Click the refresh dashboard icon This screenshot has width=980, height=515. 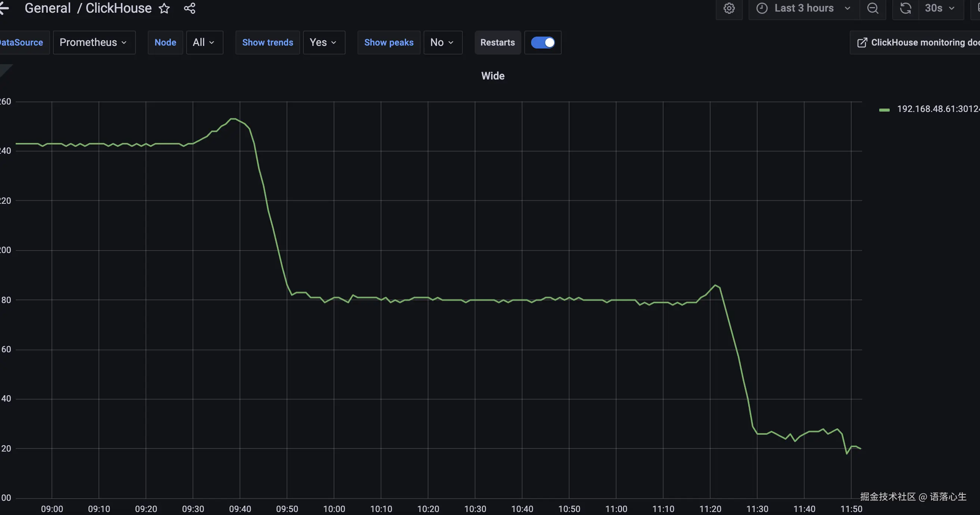pos(905,8)
